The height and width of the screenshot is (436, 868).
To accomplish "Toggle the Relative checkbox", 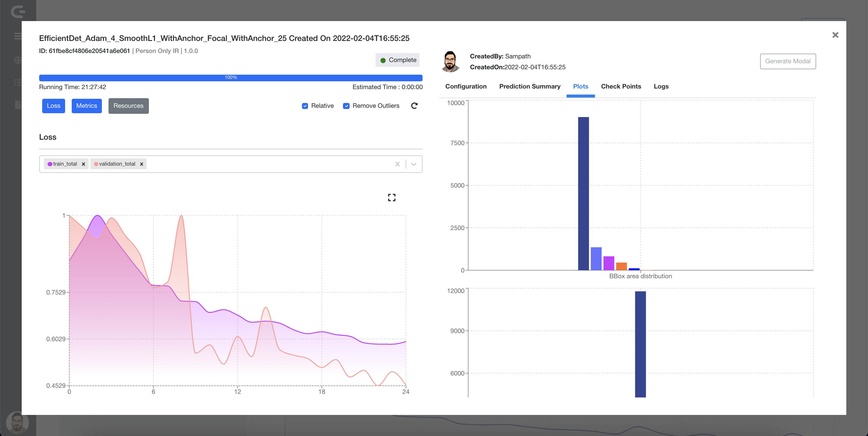I will 305,106.
